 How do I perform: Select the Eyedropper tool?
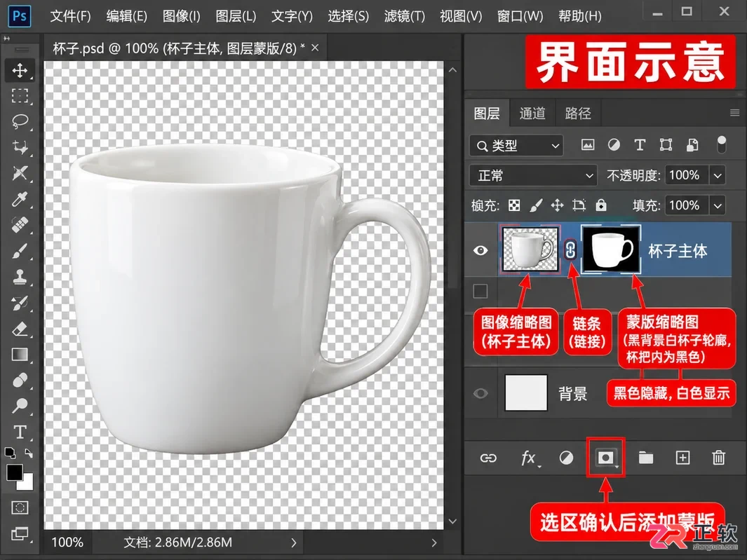(x=20, y=198)
